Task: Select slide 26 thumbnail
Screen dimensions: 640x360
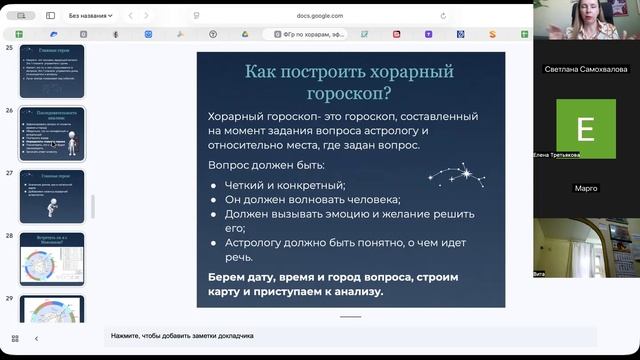Action: (52, 134)
